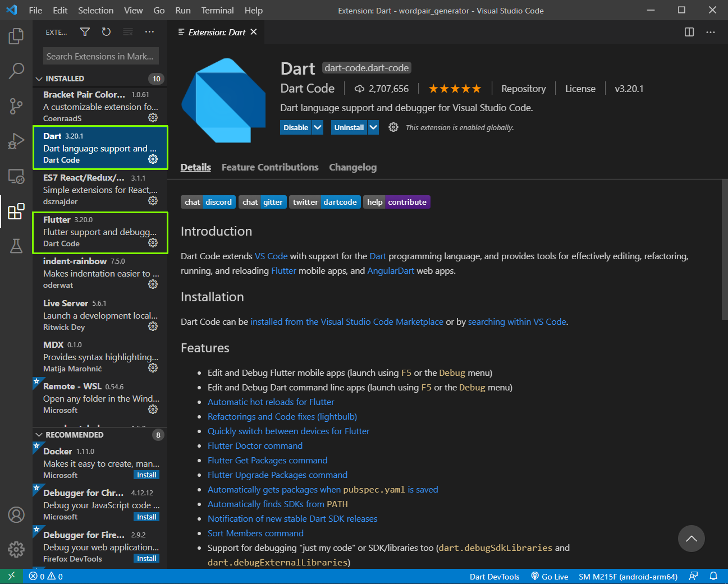Open the chat discord badge
The height and width of the screenshot is (584, 728).
208,202
